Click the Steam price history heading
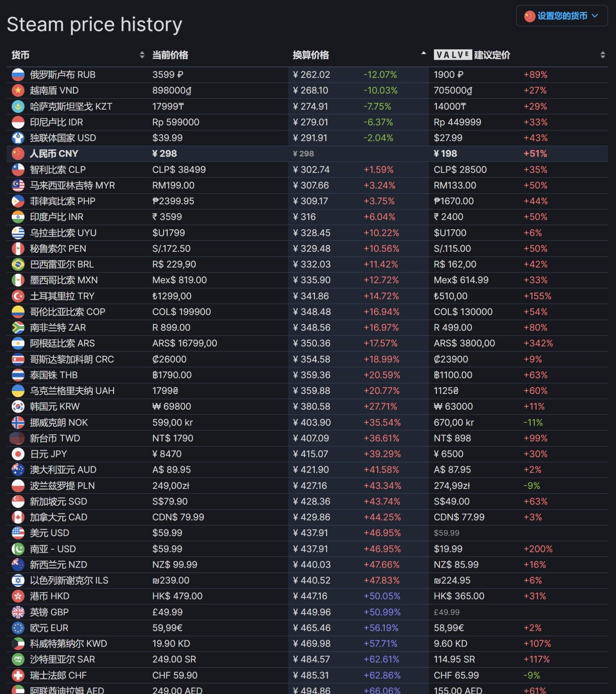This screenshot has height=694, width=616. 95,24
